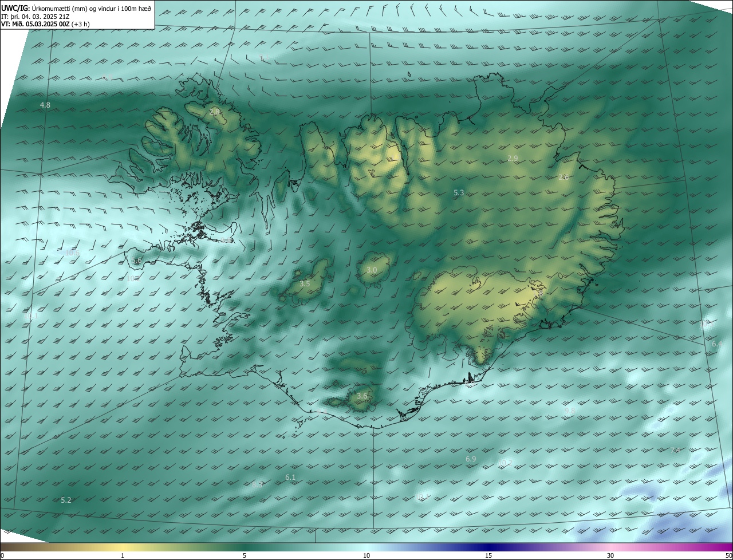
Task: Click the colorbar tick label 50
Action: click(728, 555)
